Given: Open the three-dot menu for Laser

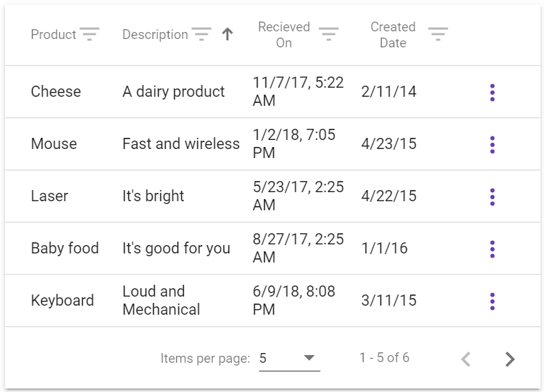Looking at the screenshot, I should point(492,197).
